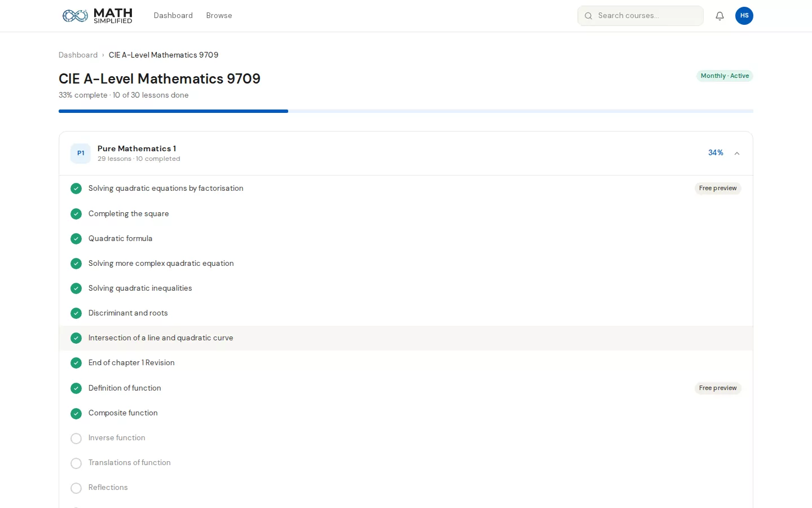Click Free preview tag on Definition of function

718,388
